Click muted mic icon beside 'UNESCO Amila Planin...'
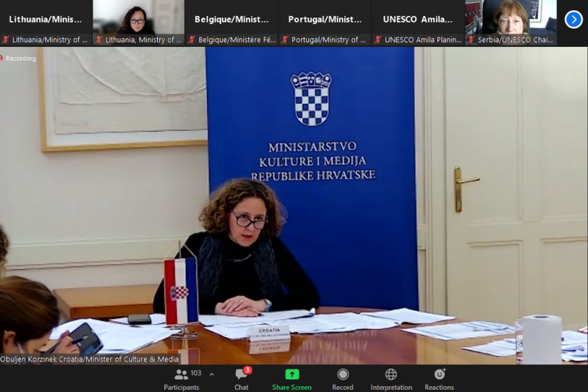 [x=378, y=40]
